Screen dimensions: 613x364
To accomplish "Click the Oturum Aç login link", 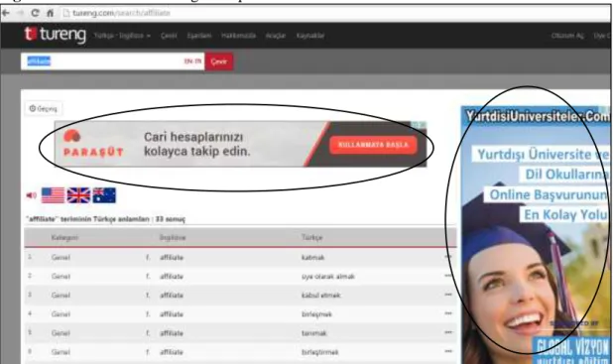I will [567, 36].
